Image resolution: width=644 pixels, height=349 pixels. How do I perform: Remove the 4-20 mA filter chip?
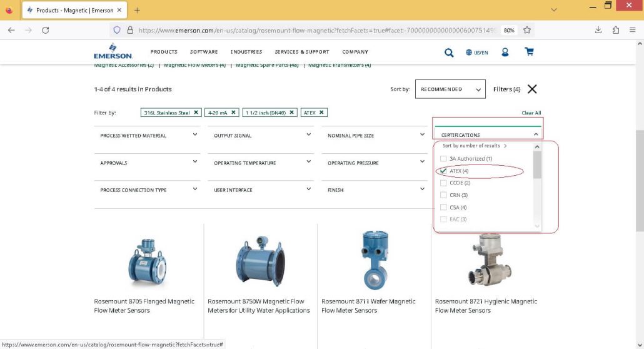(x=233, y=112)
